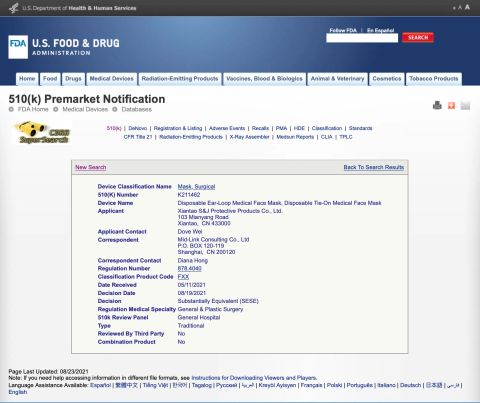Open regulation number 878.4040 link
The height and width of the screenshot is (403, 480).
(190, 268)
